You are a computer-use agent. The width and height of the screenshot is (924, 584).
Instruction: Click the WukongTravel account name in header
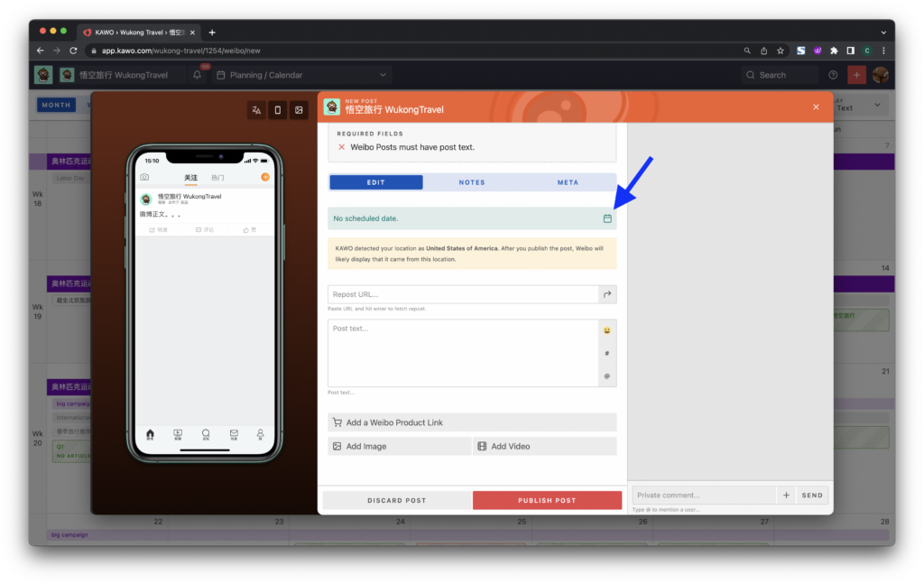(124, 75)
